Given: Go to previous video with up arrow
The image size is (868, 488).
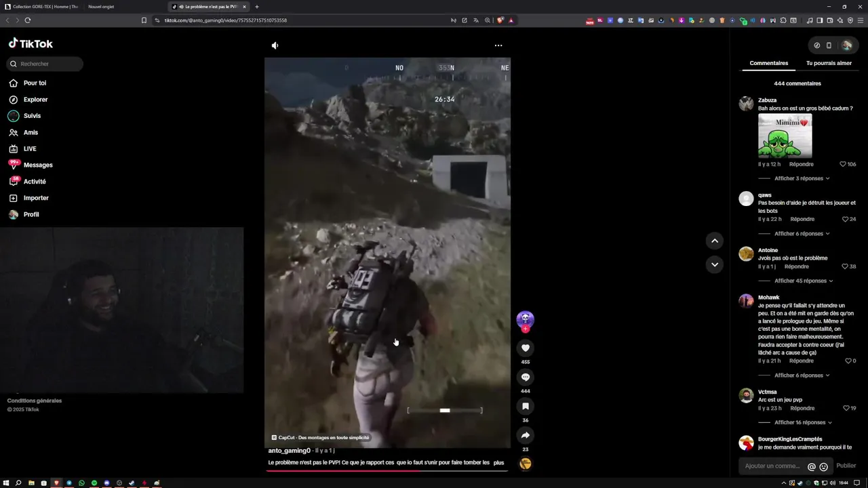Looking at the screenshot, I should pos(715,241).
